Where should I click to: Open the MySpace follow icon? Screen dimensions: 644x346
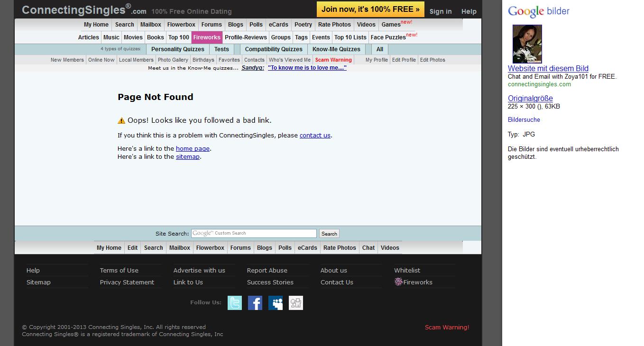point(276,303)
